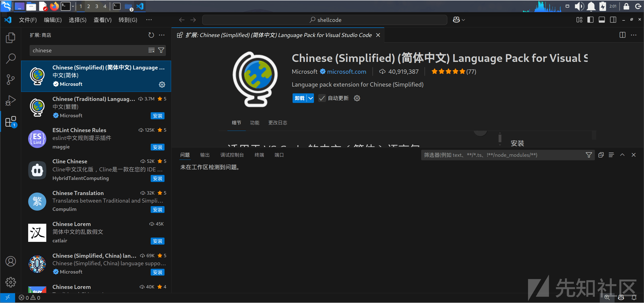Open the 文件(F) menu
The height and width of the screenshot is (303, 644).
point(28,20)
